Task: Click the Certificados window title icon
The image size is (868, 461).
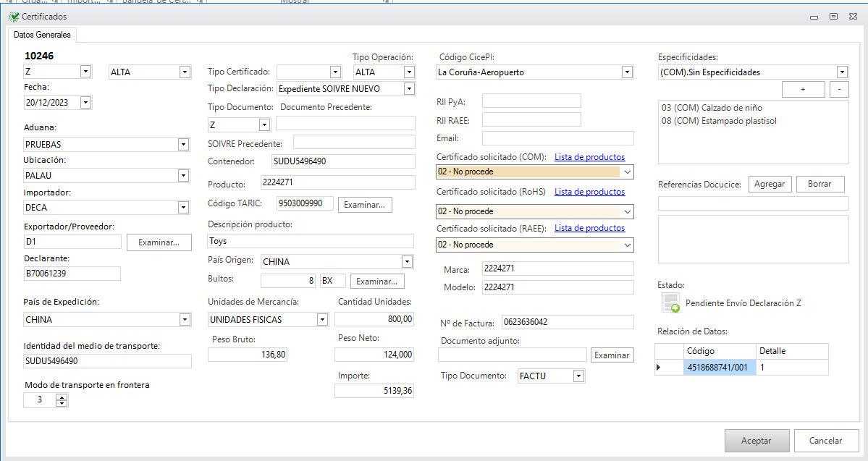Action: click(14, 16)
